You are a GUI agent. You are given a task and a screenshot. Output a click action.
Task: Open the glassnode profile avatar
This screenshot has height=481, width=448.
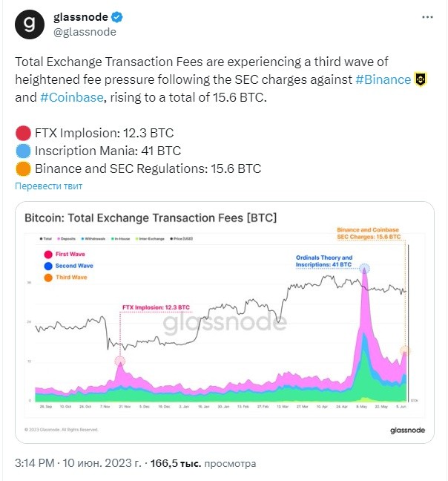pos(30,24)
